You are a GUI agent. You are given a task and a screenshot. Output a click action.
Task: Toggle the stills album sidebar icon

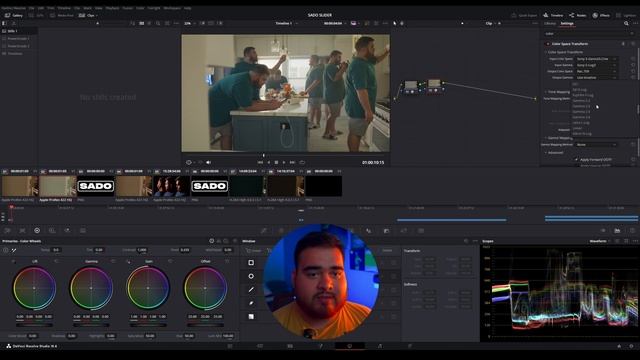tap(4, 23)
